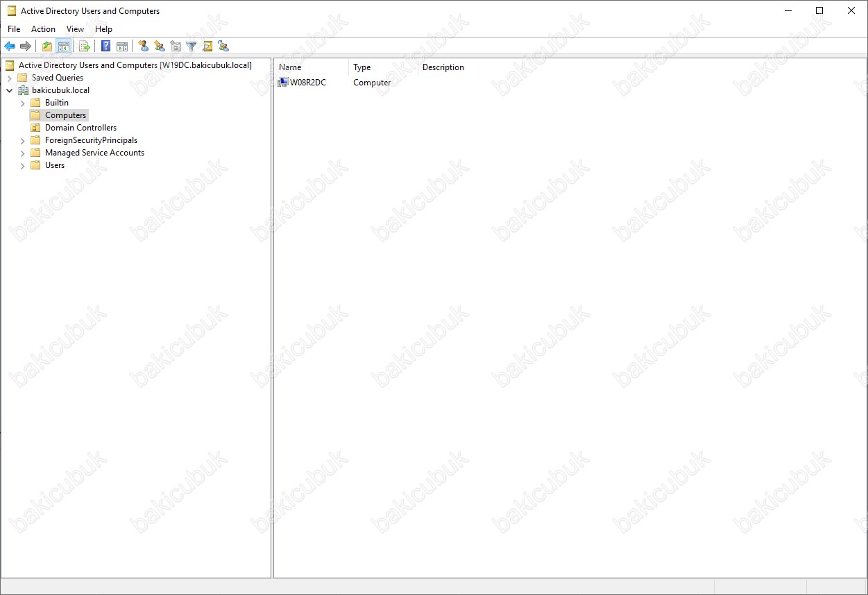Image resolution: width=868 pixels, height=595 pixels.
Task: Select Managed Service Accounts in tree
Action: (94, 153)
